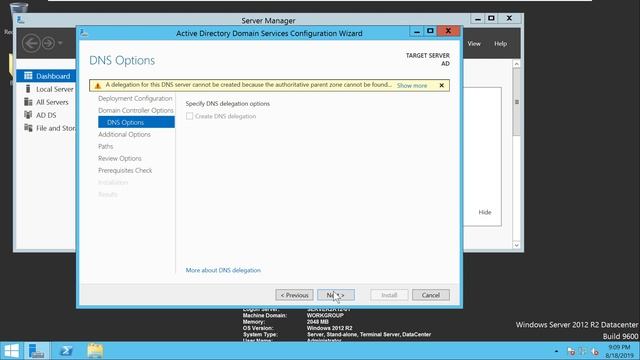Click the Server Manager title bar icon
The height and width of the screenshot is (360, 640).
(20, 19)
